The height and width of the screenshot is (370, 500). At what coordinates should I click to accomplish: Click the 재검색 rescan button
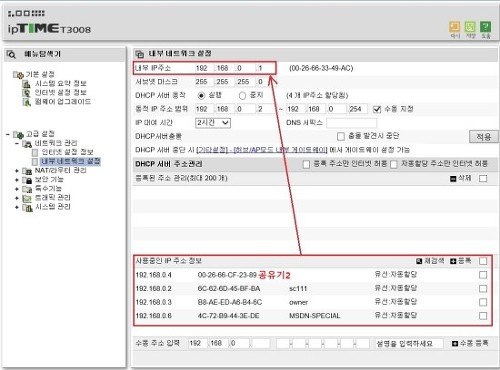point(430,261)
